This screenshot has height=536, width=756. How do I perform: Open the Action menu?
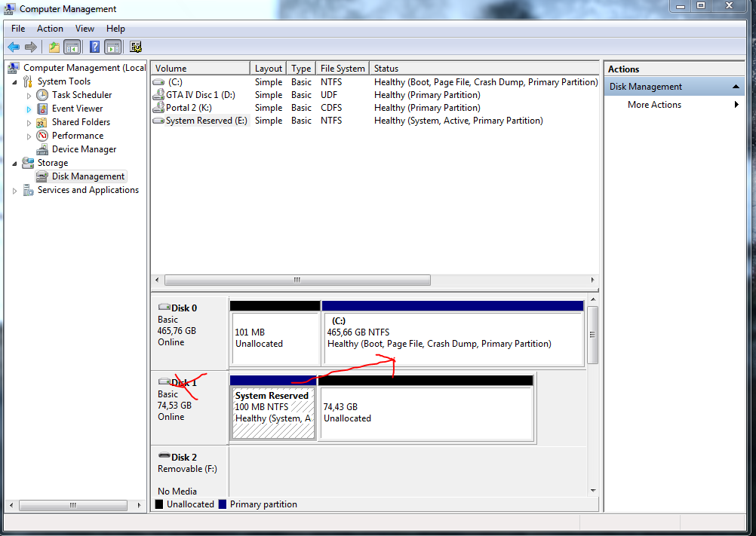pos(50,29)
